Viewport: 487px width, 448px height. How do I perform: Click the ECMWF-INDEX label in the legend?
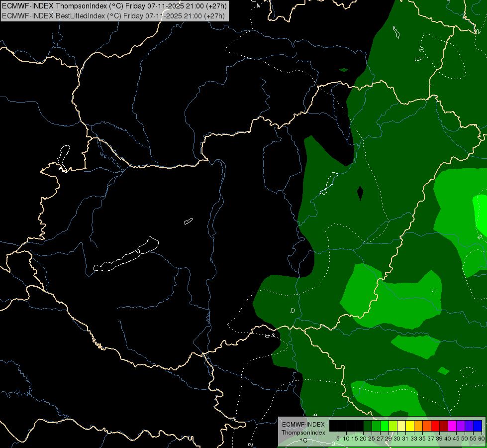pos(303,425)
